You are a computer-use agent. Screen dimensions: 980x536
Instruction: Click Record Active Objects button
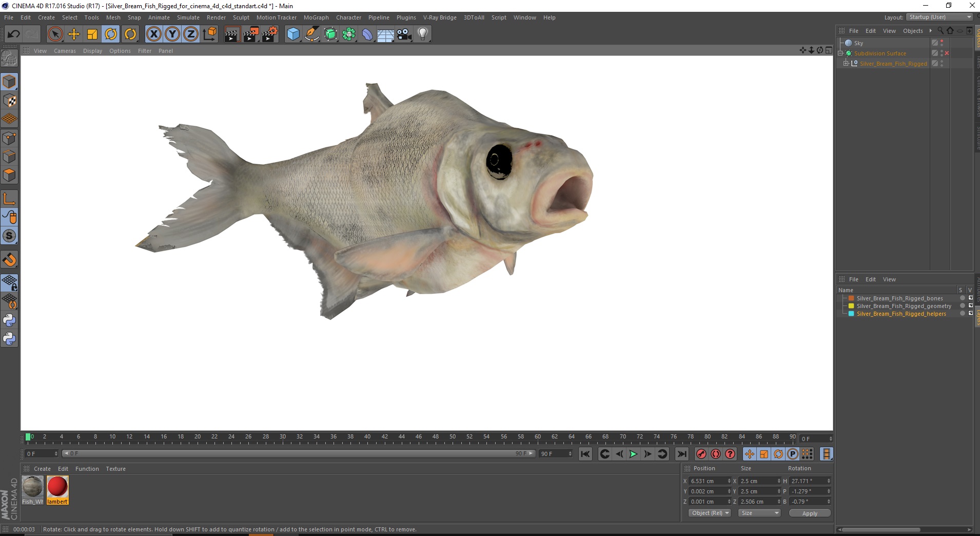click(701, 454)
